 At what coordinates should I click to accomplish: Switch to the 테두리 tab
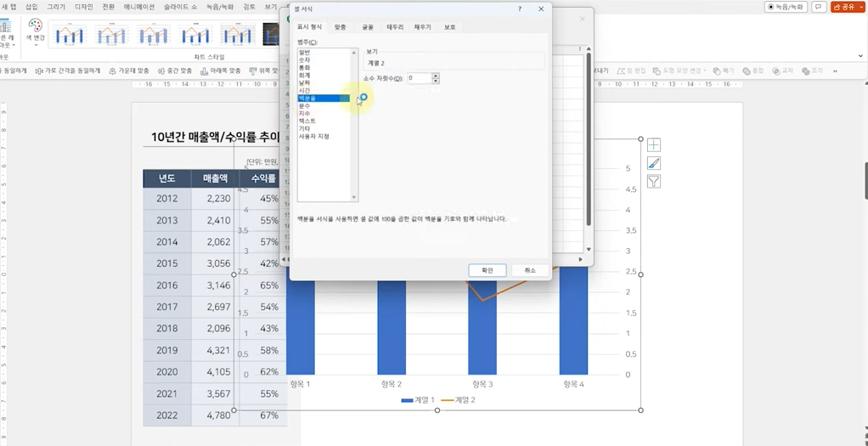click(395, 27)
